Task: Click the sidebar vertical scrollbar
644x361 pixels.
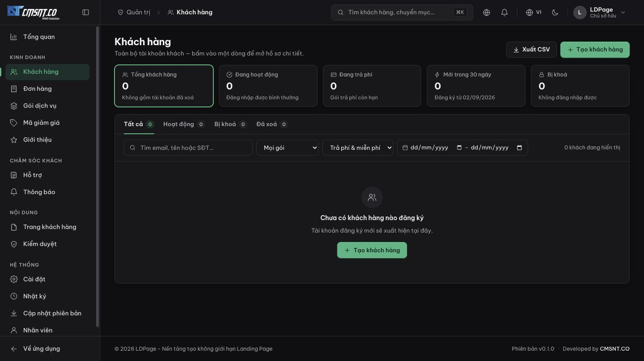Action: [x=97, y=177]
